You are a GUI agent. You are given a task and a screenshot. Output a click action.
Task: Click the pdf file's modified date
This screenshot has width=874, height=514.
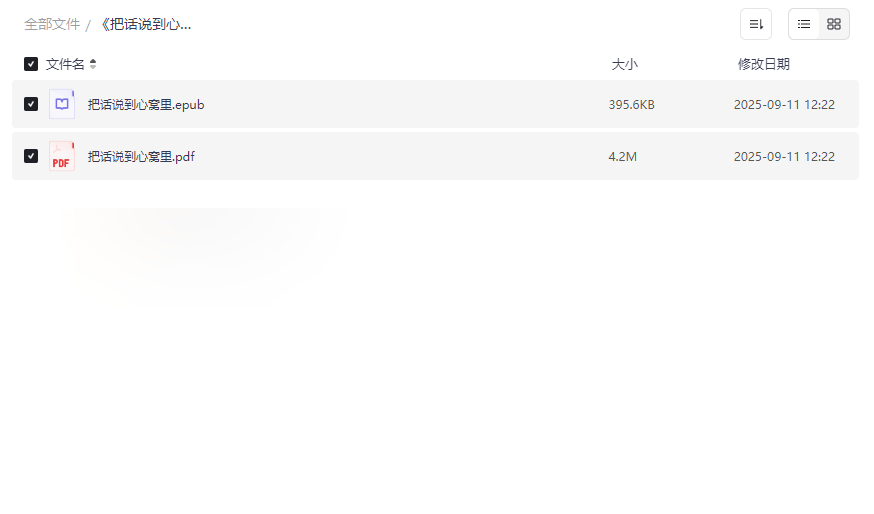coord(784,156)
